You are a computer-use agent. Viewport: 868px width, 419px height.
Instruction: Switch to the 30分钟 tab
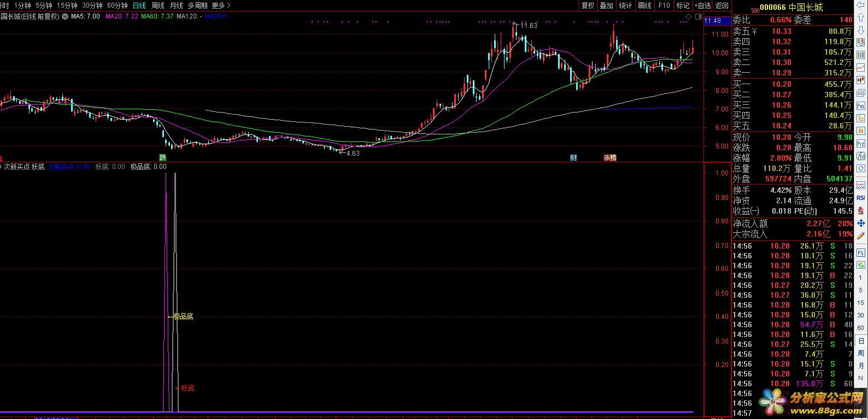[92, 5]
